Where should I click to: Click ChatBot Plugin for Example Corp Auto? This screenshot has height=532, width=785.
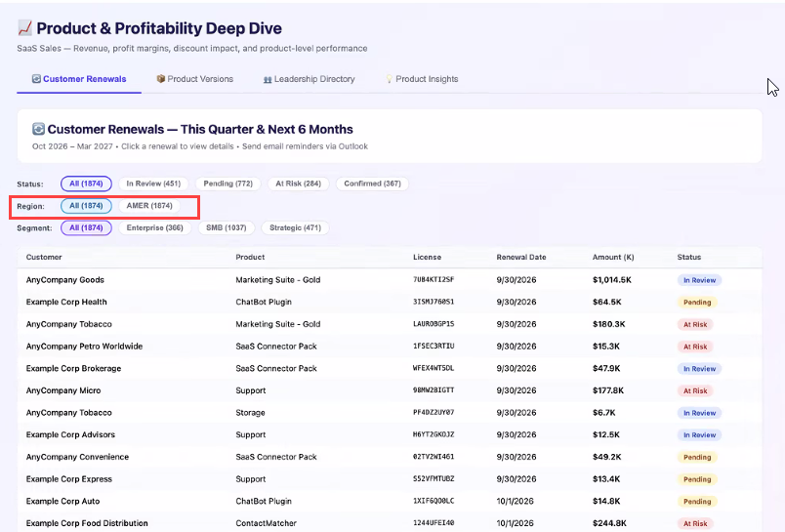pos(264,501)
